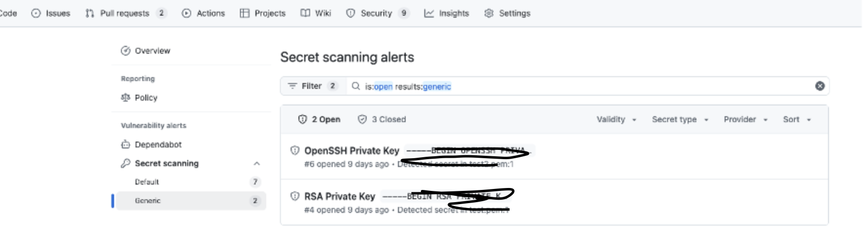Screen dimensions: 868x250
Task: Show the 3 Closed alerts
Action: point(382,119)
